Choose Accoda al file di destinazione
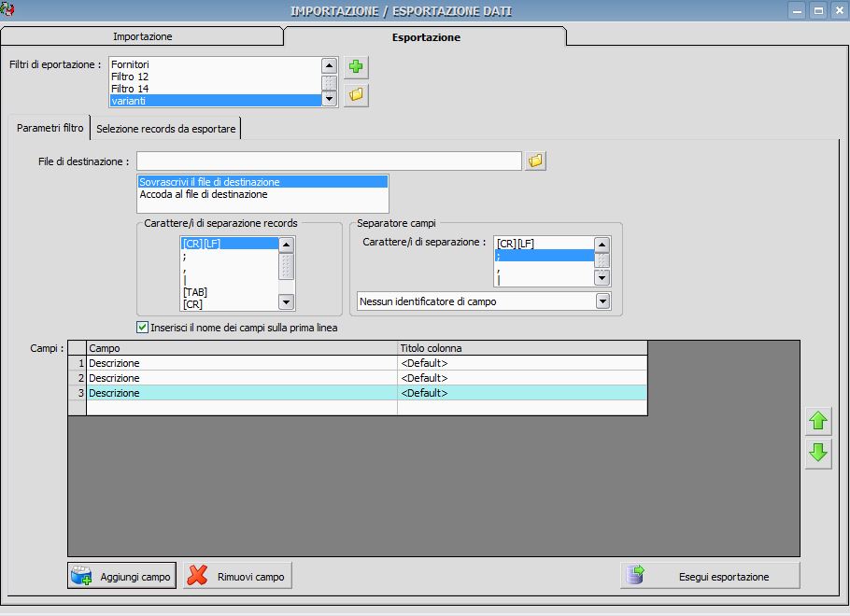 pyautogui.click(x=262, y=194)
